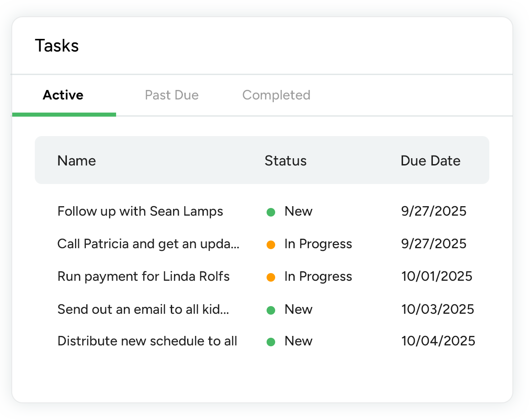This screenshot has width=530, height=420.
Task: Select the Run payment for Linda Rolfs task
Action: tap(143, 277)
